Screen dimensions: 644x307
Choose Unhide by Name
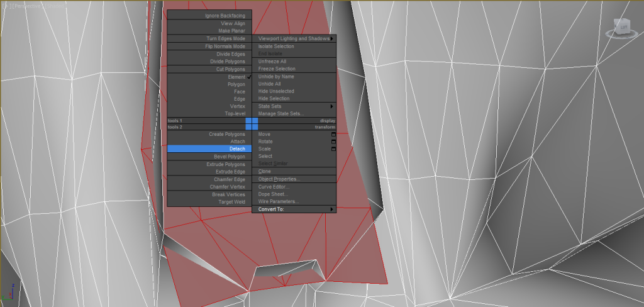tap(294, 77)
